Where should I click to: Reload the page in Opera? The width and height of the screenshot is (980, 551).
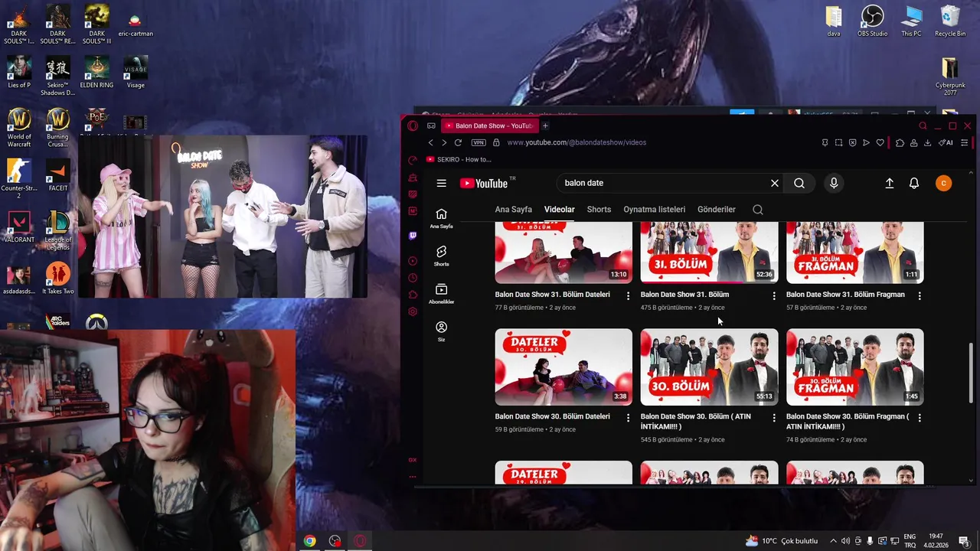coord(458,142)
